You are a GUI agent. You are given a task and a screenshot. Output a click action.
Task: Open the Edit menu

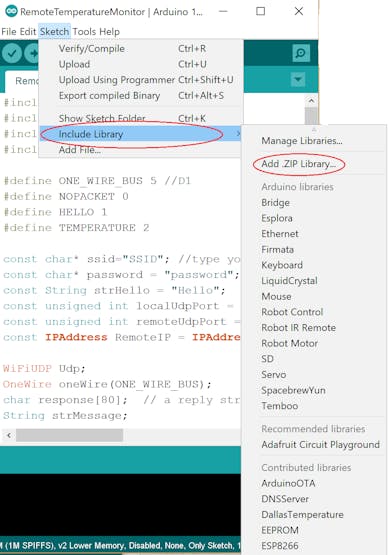(28, 32)
